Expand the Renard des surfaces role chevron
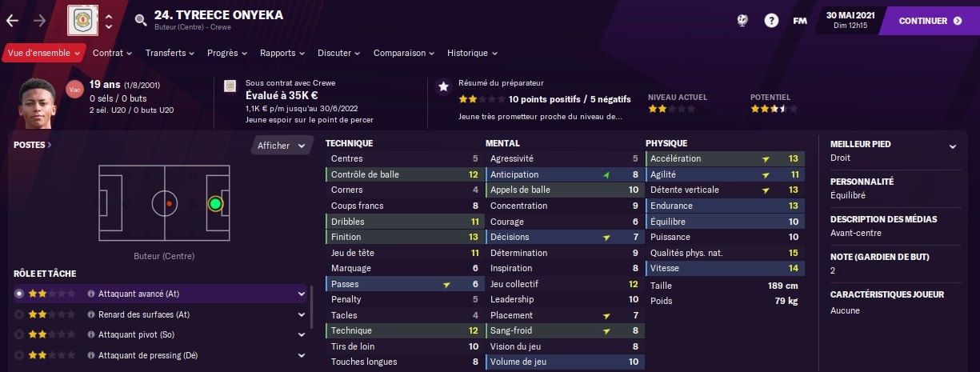Image resolution: width=980 pixels, height=372 pixels. click(x=302, y=315)
